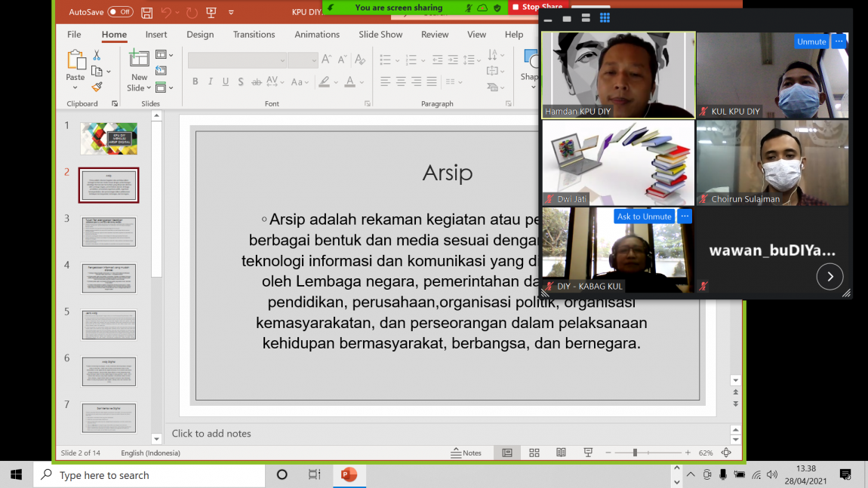868x488 pixels.
Task: Open the font name combo box
Action: (x=237, y=60)
